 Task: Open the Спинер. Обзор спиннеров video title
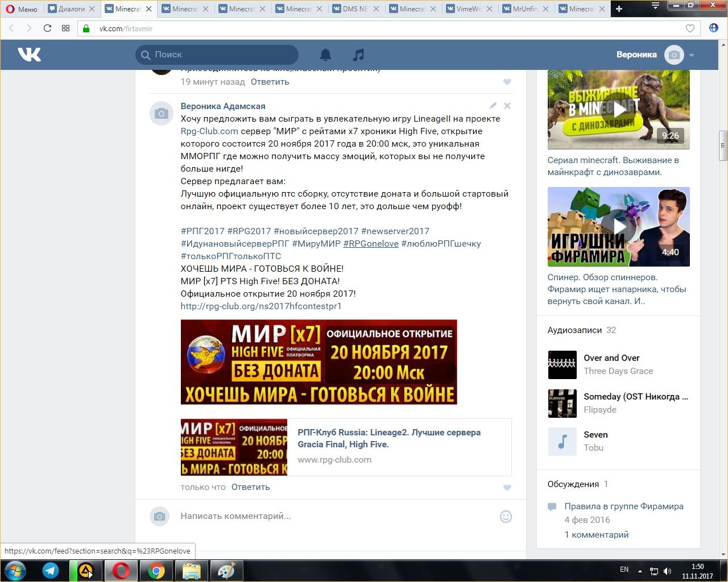617,289
